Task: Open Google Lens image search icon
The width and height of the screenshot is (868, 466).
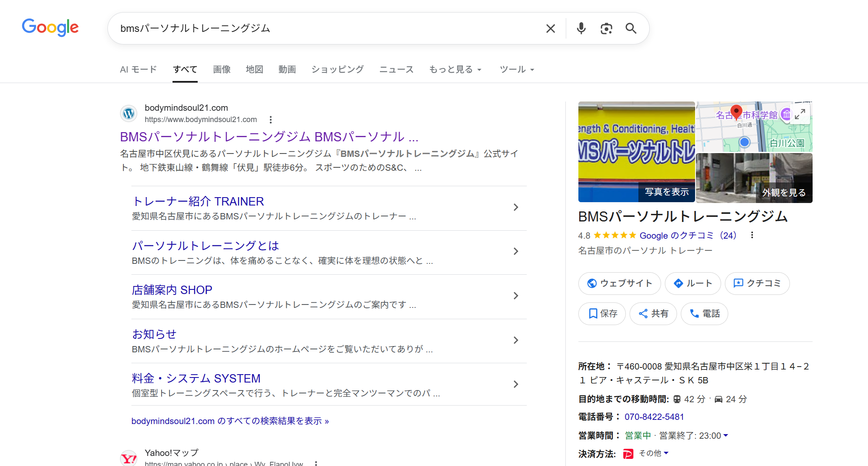Action: (x=606, y=29)
